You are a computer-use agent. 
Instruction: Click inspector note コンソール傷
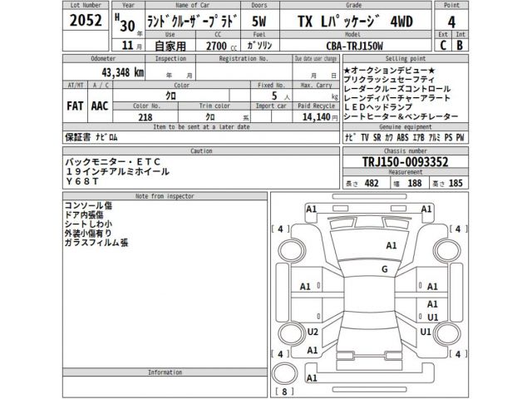coord(88,205)
